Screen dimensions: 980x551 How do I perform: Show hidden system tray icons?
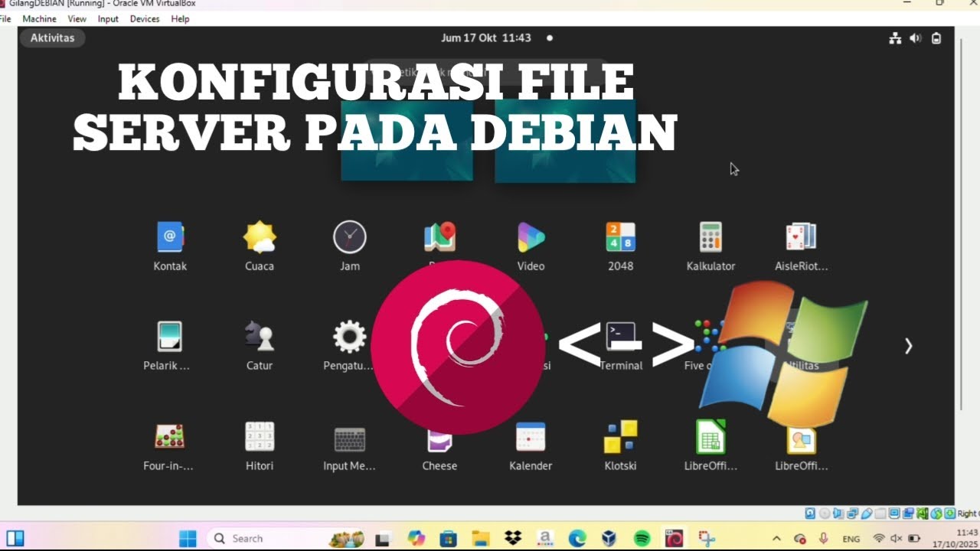pyautogui.click(x=776, y=539)
